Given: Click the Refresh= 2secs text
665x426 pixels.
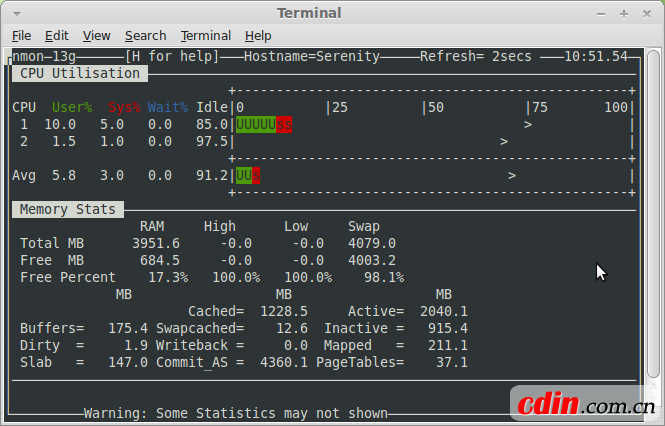Looking at the screenshot, I should [475, 56].
